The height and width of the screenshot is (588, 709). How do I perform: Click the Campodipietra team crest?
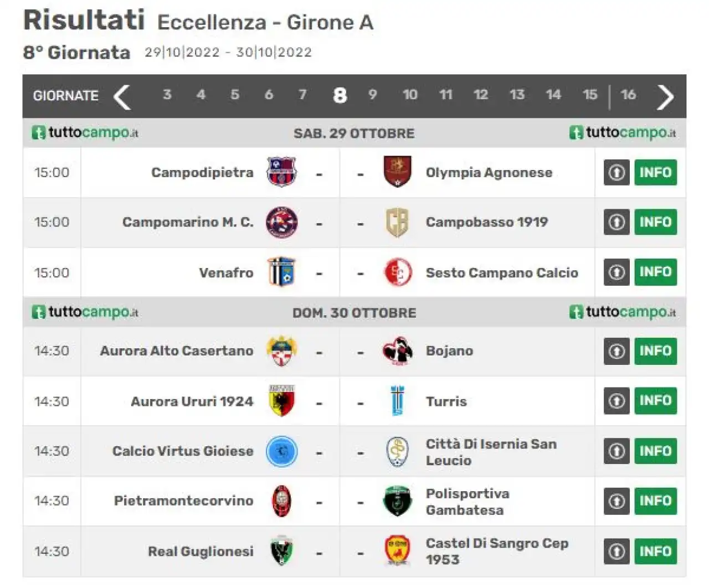(x=281, y=172)
